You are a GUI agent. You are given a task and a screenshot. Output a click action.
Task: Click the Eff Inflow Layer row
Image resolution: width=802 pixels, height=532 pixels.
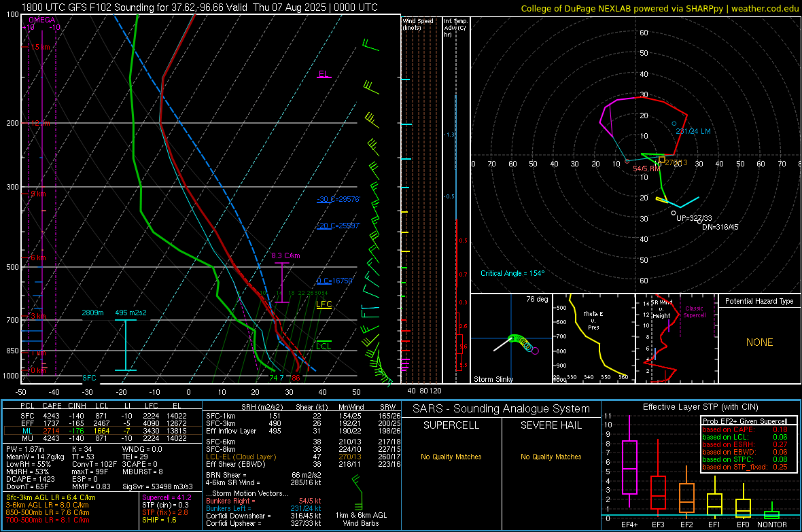303,431
